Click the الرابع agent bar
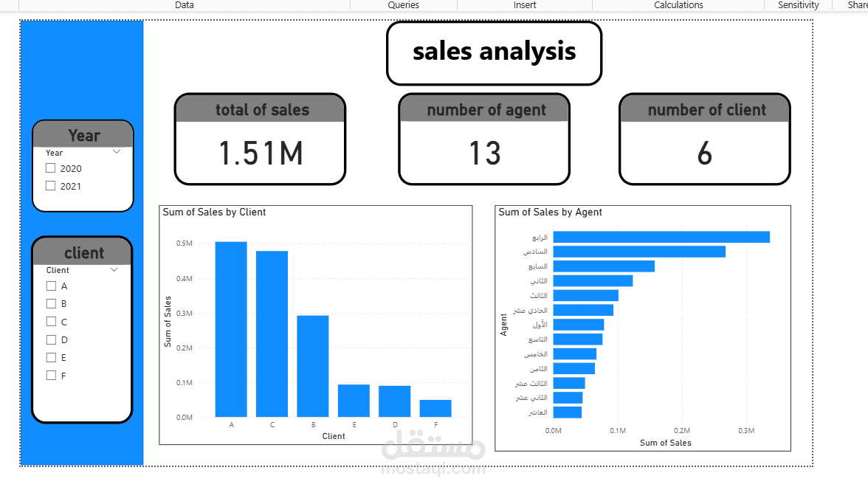This screenshot has width=868, height=487. pos(661,237)
